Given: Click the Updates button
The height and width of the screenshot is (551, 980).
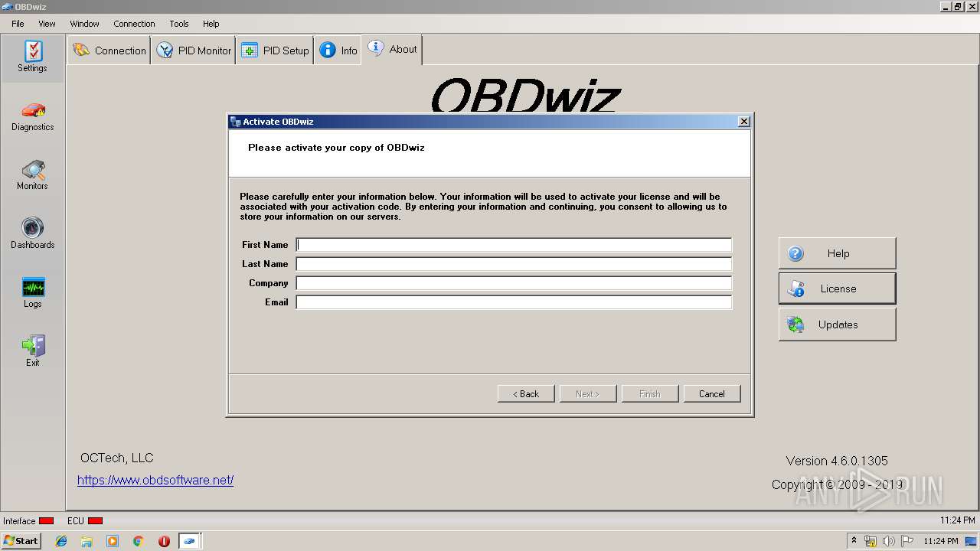Looking at the screenshot, I should (837, 324).
